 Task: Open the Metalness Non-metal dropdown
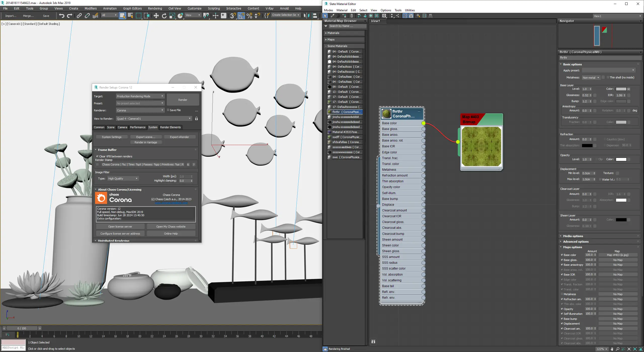pyautogui.click(x=591, y=78)
